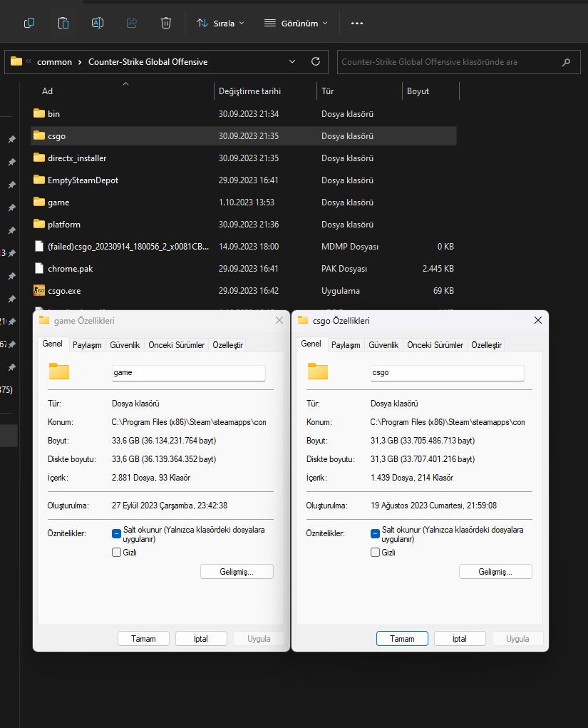Click the csgo.exe application icon
Viewport: 588px width, 728px height.
coord(39,291)
